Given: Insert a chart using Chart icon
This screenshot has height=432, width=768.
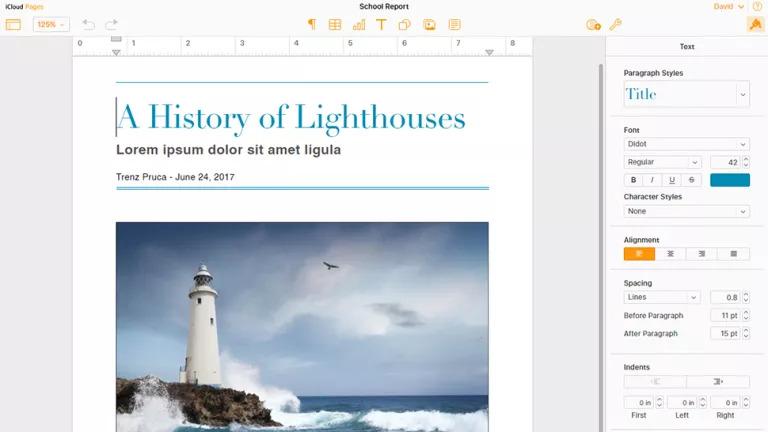Looking at the screenshot, I should coord(359,24).
